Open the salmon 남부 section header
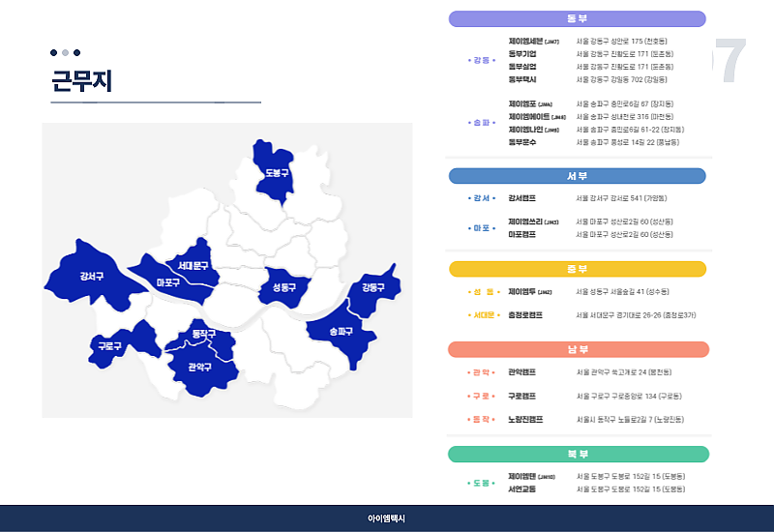 pos(577,349)
